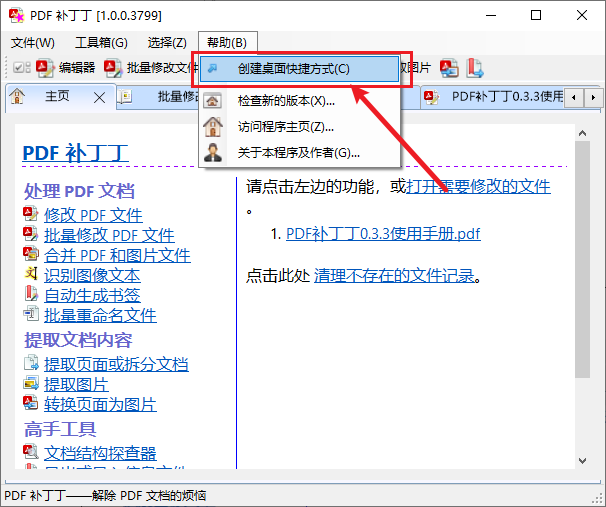Open the 文件(W) menu
The height and width of the screenshot is (507, 606).
coord(33,43)
